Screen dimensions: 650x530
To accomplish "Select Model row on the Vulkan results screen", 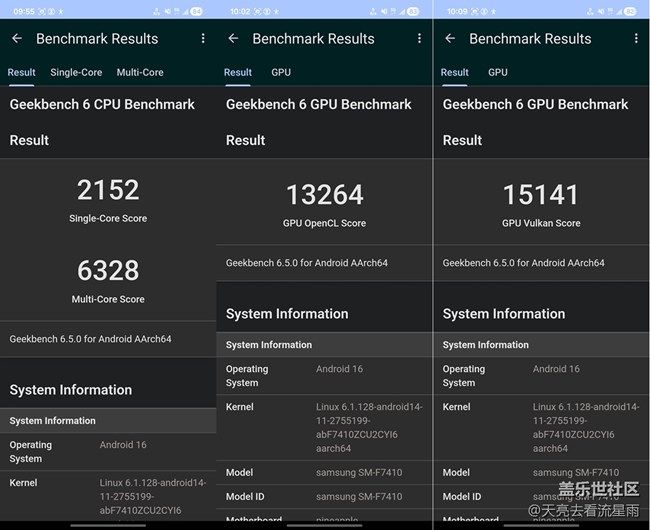I will click(x=541, y=473).
